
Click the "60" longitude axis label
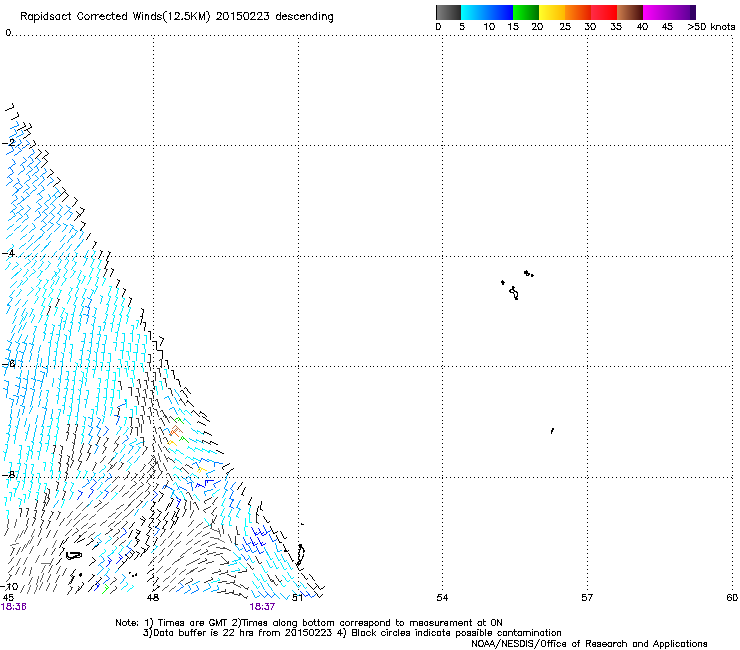[732, 598]
